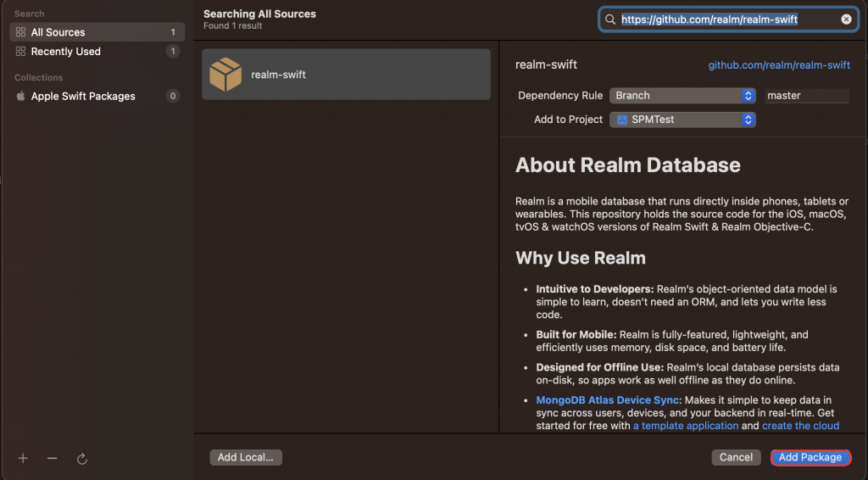868x480 pixels.
Task: Open the Add to Project dropdown
Action: [682, 120]
